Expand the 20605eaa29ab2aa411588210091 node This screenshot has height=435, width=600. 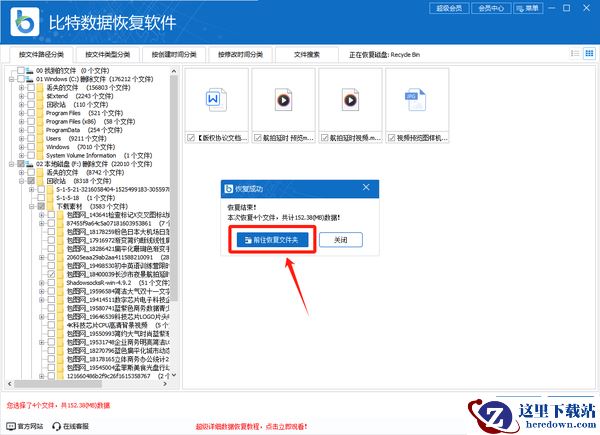coord(41,257)
